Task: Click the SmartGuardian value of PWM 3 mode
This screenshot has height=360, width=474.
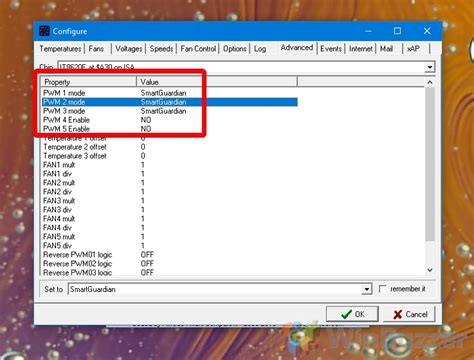Action: pos(163,111)
